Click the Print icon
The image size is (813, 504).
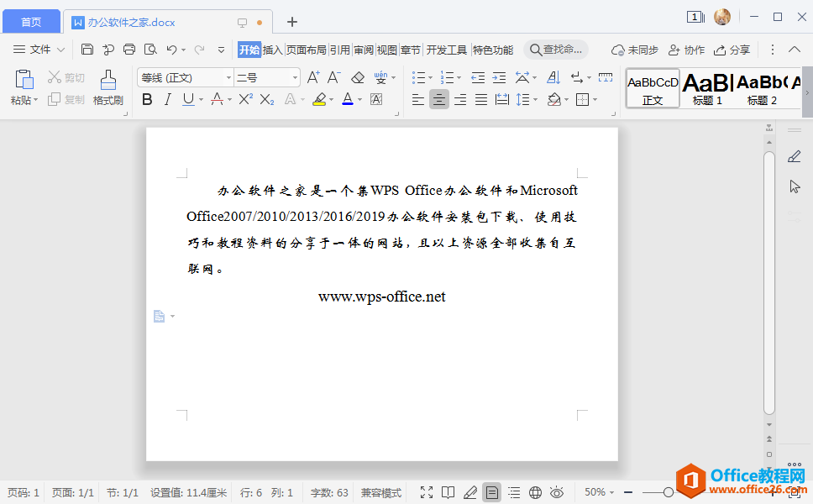click(x=129, y=50)
